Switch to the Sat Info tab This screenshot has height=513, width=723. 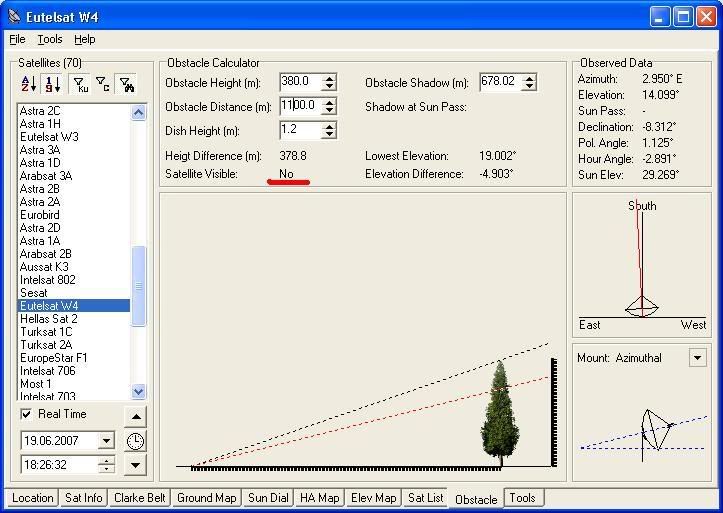coord(83,498)
